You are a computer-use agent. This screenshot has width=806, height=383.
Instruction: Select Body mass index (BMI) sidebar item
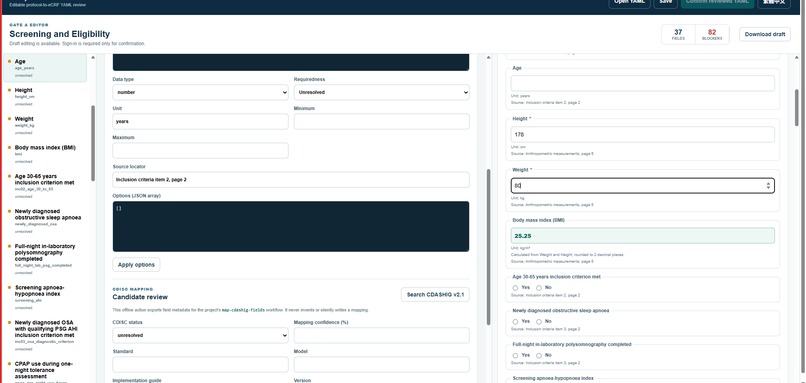click(x=45, y=154)
